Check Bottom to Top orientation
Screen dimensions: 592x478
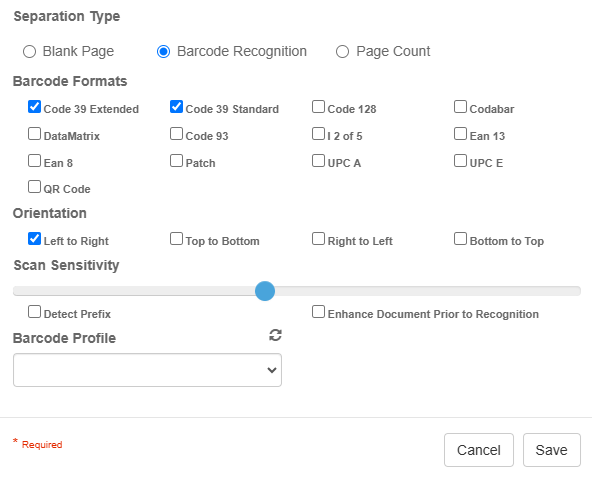[x=460, y=239]
